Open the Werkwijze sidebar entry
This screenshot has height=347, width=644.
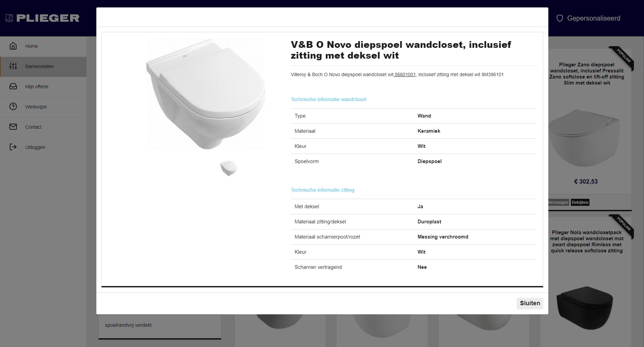(x=36, y=107)
